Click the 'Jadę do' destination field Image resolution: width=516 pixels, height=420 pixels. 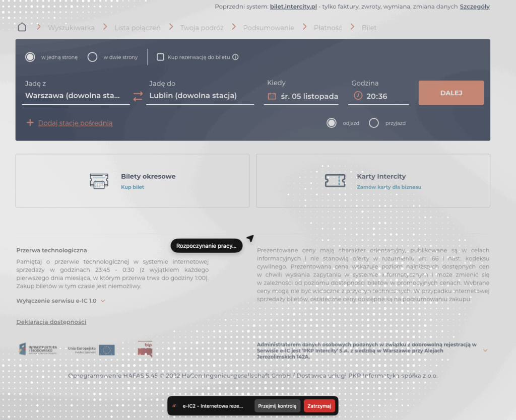pyautogui.click(x=200, y=96)
